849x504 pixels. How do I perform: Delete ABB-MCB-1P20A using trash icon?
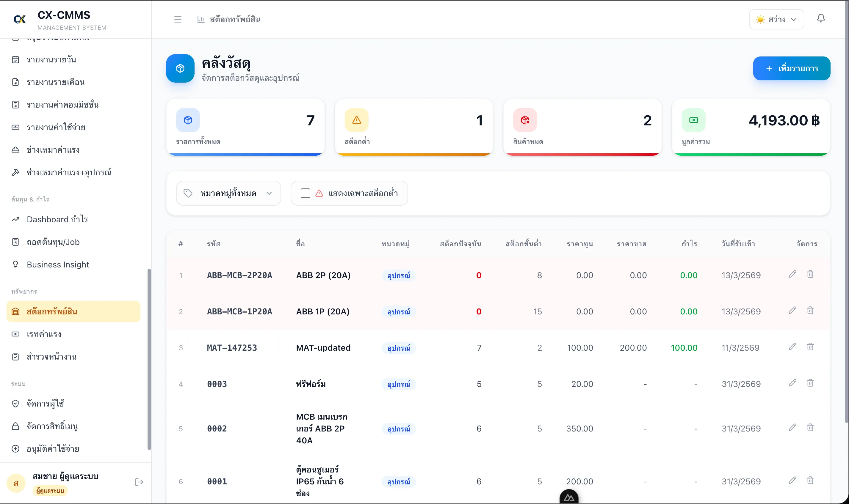[810, 311]
